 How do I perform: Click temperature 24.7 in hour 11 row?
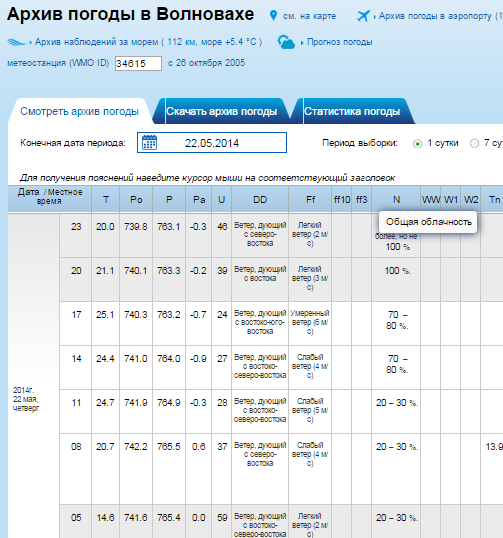tap(105, 402)
